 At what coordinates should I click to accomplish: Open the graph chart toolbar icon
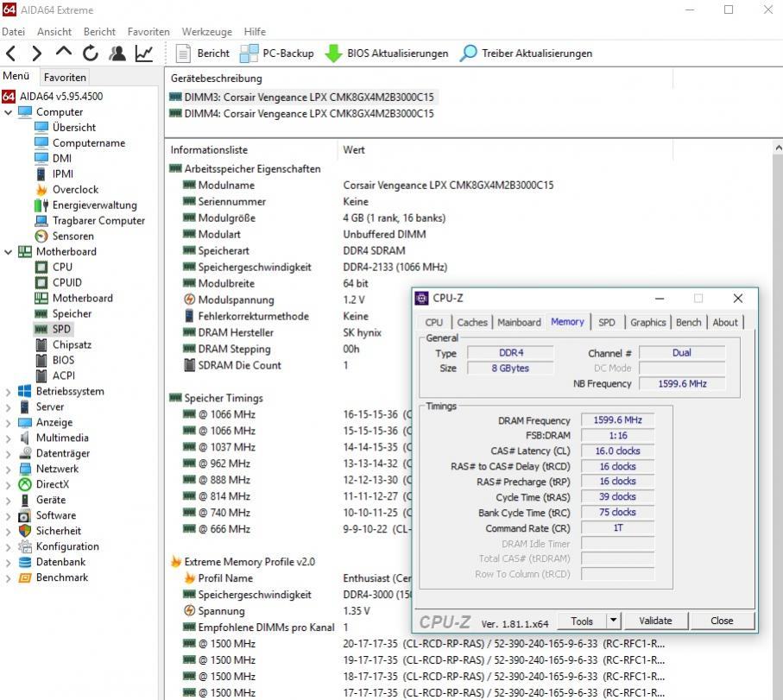click(144, 53)
